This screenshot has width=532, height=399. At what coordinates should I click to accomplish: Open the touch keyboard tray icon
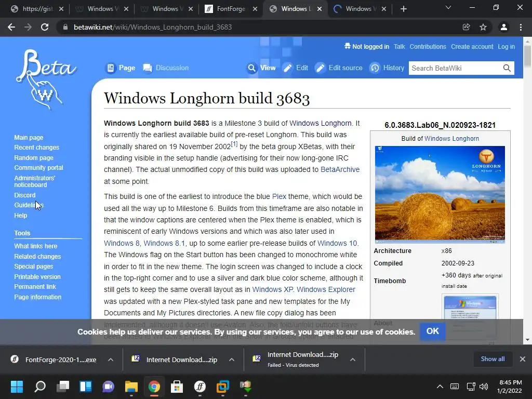tap(455, 387)
